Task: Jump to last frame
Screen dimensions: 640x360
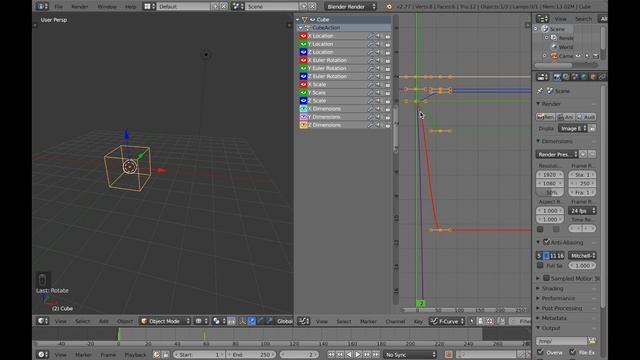Action: point(376,354)
